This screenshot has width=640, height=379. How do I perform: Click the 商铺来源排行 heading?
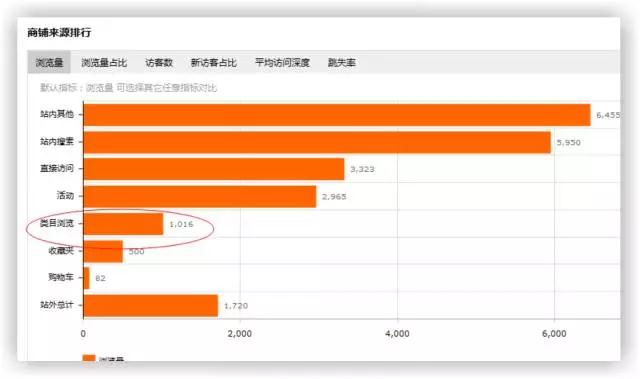point(59,33)
